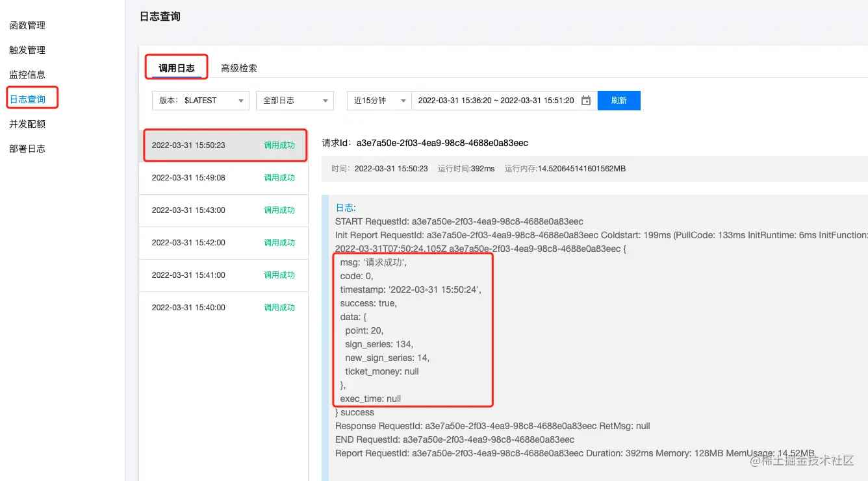868x481 pixels.
Task: Click 调用成功 status of 15:49:08 entry
Action: [x=279, y=178]
